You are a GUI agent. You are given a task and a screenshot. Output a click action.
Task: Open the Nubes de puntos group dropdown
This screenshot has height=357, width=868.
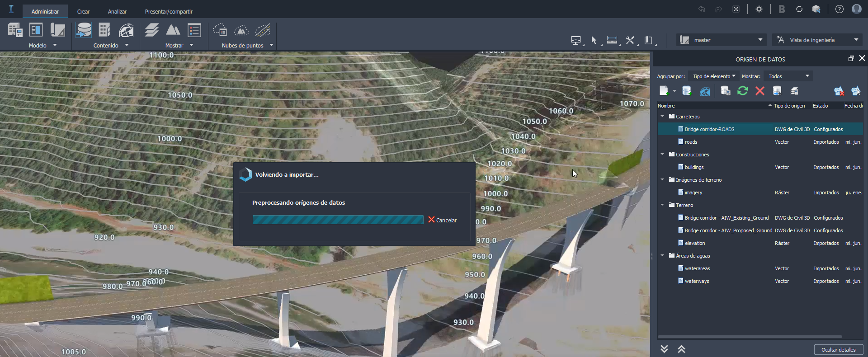coord(272,45)
